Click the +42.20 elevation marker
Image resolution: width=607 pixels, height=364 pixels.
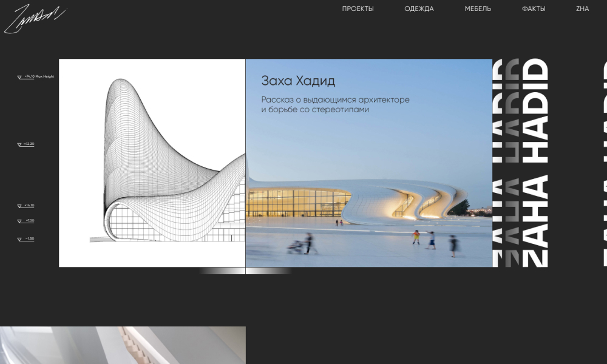click(x=26, y=144)
